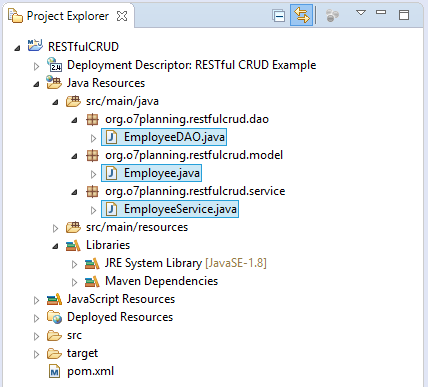428x387 pixels.
Task: Toggle Link with Editor button
Action: coord(301,15)
